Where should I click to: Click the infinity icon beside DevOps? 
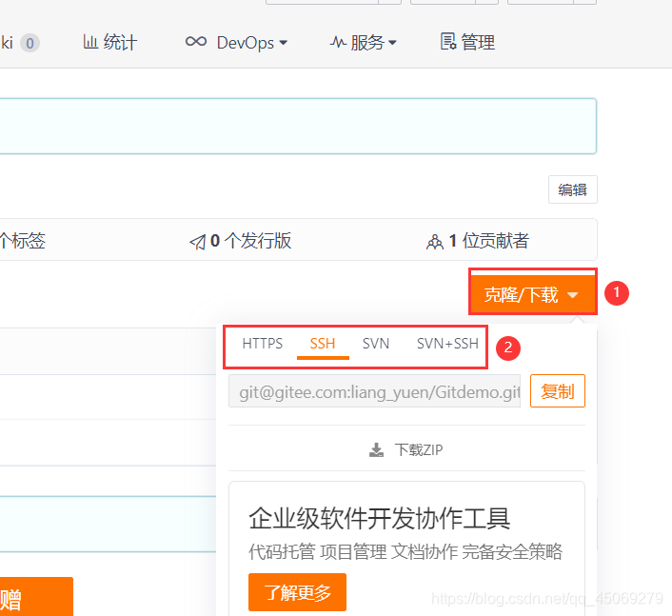click(x=196, y=42)
